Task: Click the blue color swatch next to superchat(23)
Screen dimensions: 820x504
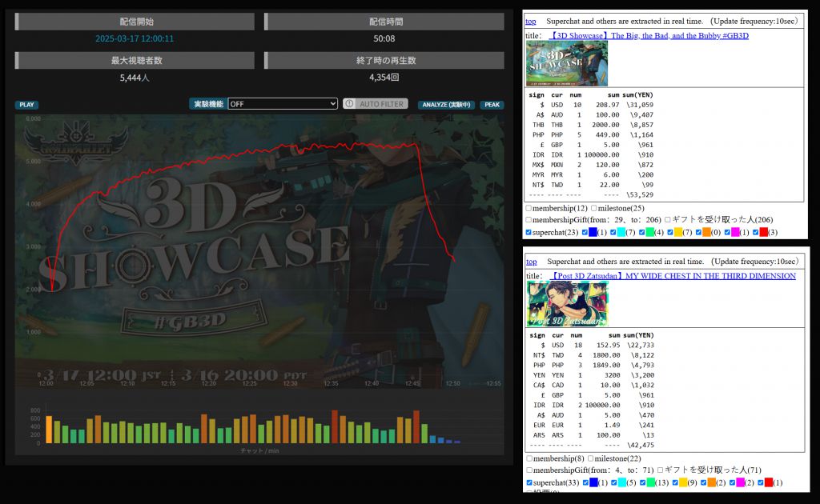Action: [x=593, y=233]
